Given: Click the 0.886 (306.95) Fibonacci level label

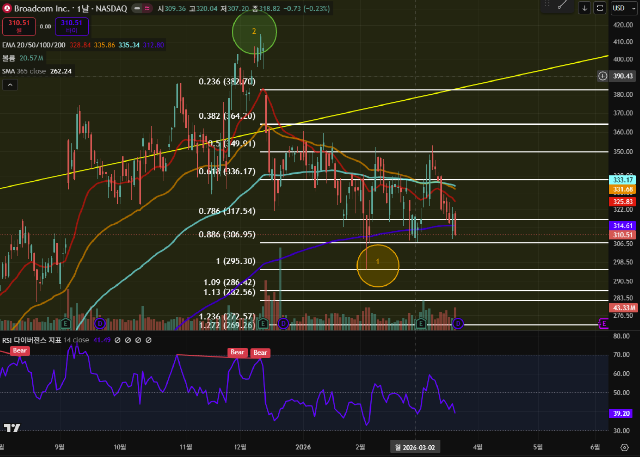Looking at the screenshot, I should (x=227, y=234).
